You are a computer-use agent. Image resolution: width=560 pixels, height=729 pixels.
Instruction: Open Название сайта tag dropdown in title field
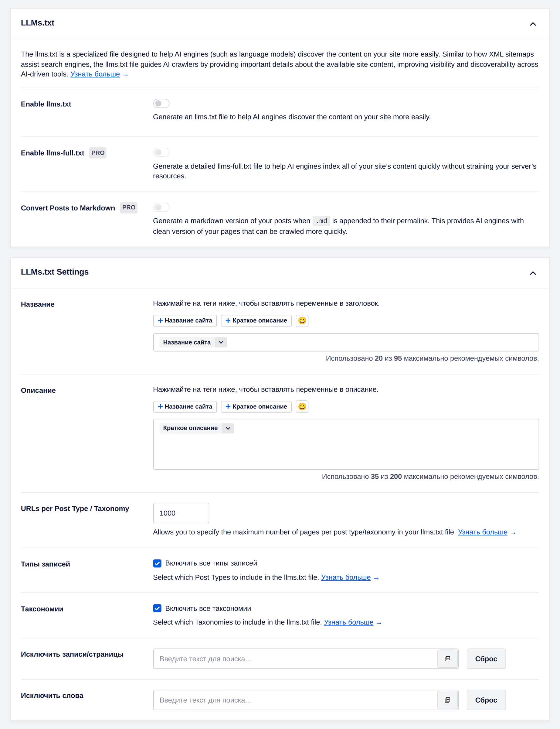point(221,342)
